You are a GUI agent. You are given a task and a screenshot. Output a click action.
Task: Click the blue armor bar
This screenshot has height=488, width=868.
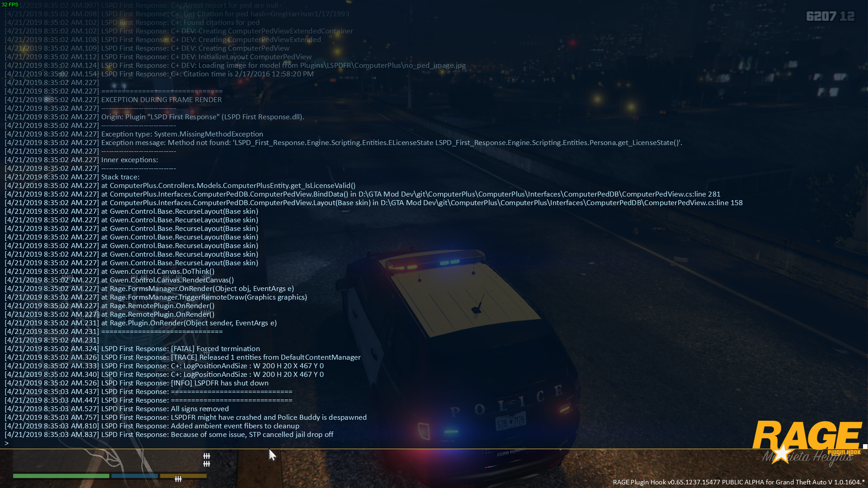(134, 476)
